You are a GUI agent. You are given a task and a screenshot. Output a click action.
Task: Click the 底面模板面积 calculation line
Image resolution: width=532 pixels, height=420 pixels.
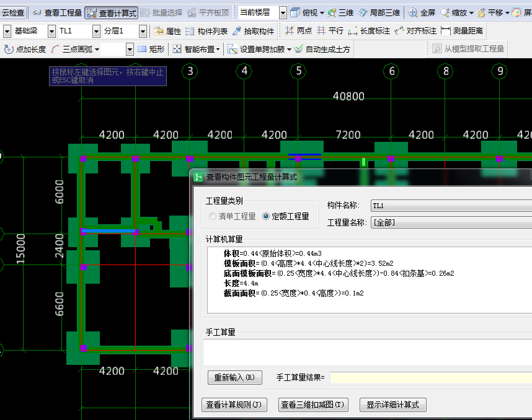tap(339, 273)
